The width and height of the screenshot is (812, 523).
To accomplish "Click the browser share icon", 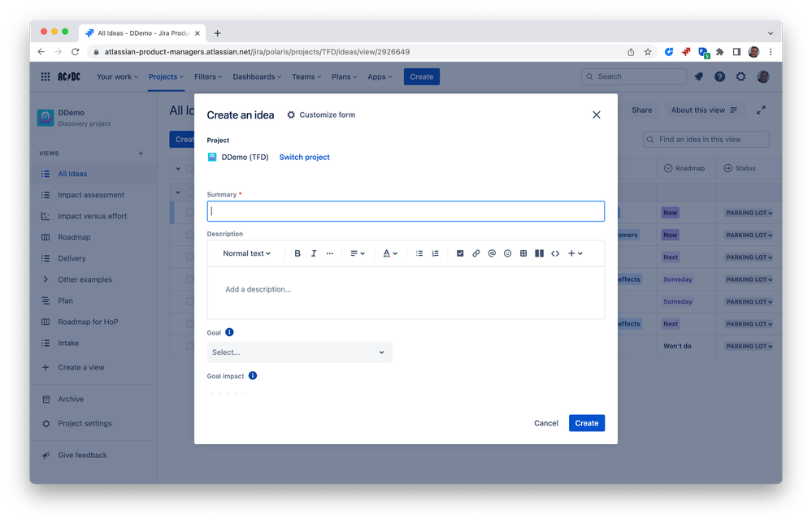I will (x=631, y=52).
